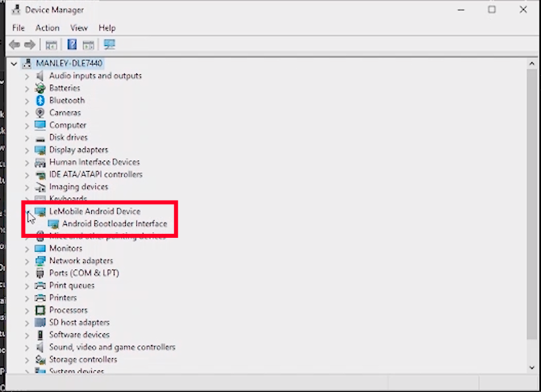This screenshot has width=541, height=392.
Task: Collapse the LeMobile Android Device node
Action: (27, 212)
